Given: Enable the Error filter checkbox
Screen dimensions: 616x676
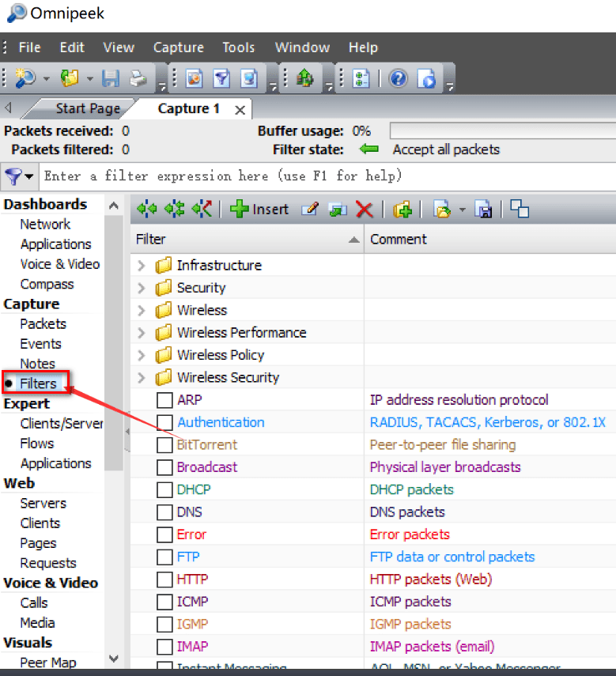Looking at the screenshot, I should [x=164, y=534].
